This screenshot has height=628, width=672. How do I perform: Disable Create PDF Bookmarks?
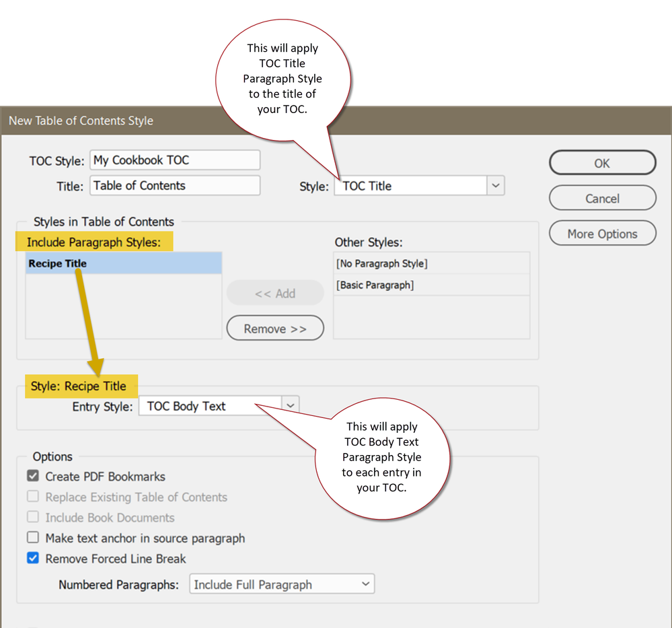tap(32, 476)
